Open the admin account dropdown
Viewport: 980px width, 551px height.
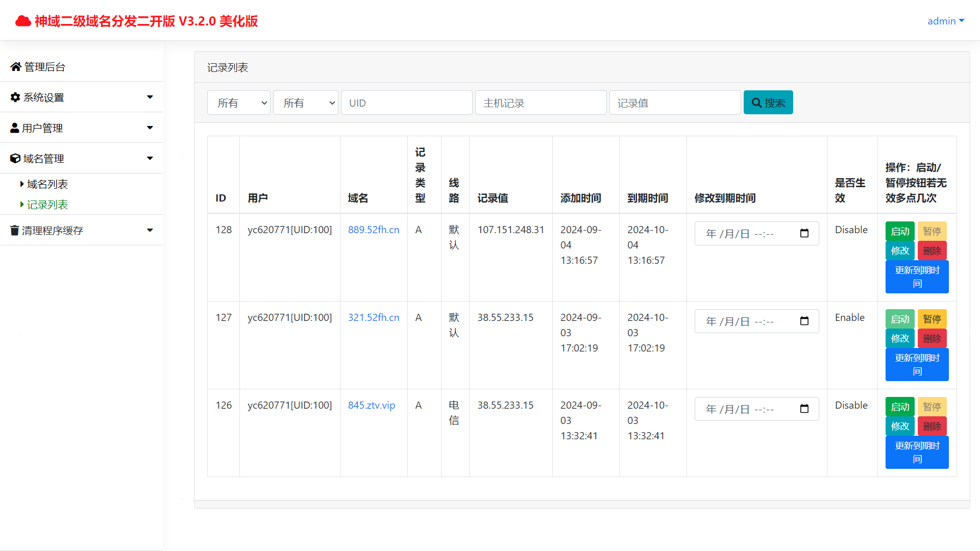tap(945, 21)
